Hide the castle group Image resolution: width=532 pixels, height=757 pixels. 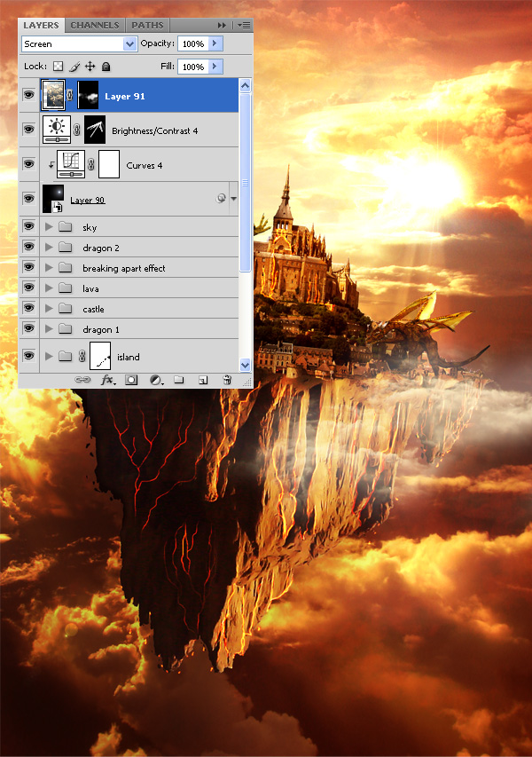(29, 308)
